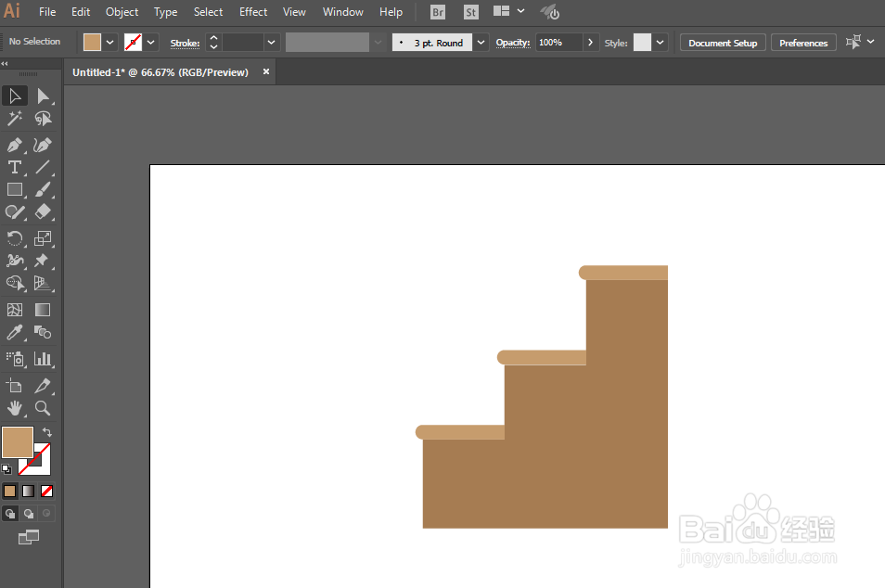This screenshot has width=885, height=588.
Task: Open the 3 pt. Round brush dropdown
Action: point(481,43)
